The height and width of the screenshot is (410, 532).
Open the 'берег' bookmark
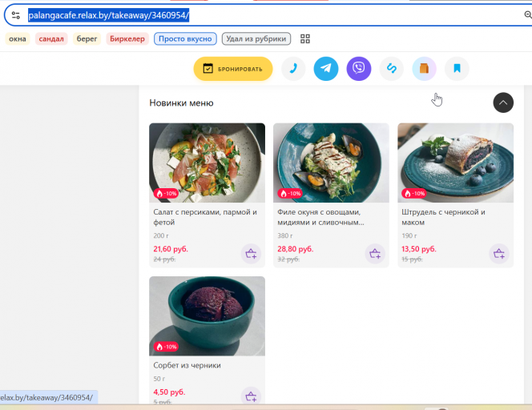87,38
